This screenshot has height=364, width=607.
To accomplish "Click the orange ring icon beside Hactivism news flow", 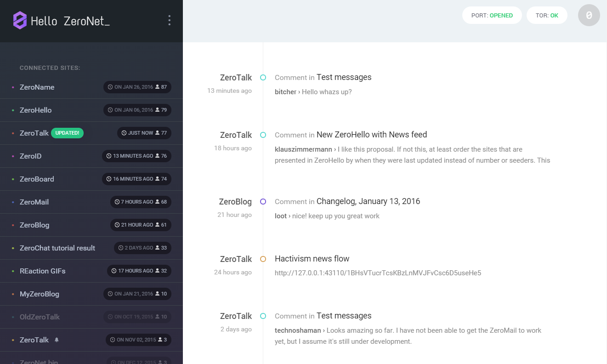I will click(263, 259).
